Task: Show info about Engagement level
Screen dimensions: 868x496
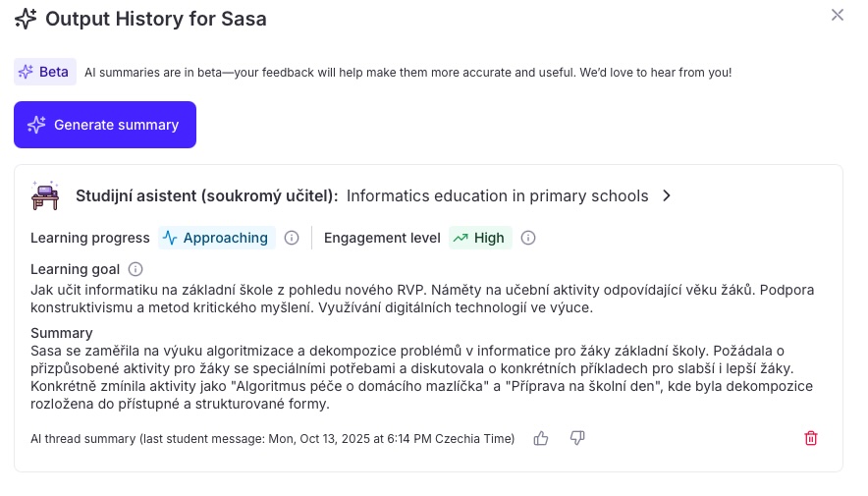Action: pos(528,238)
